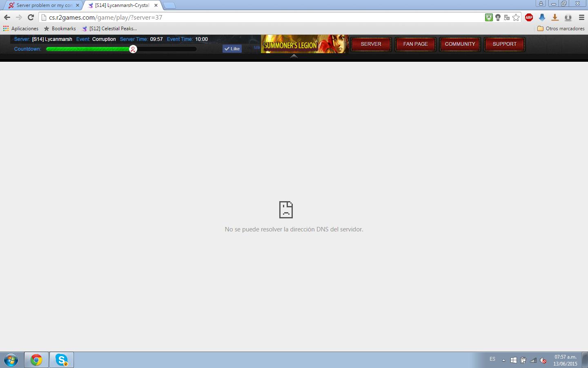Open the Otros marcadores bookmarks folder
Screen dimensions: 588x368
pyautogui.click(x=561, y=29)
